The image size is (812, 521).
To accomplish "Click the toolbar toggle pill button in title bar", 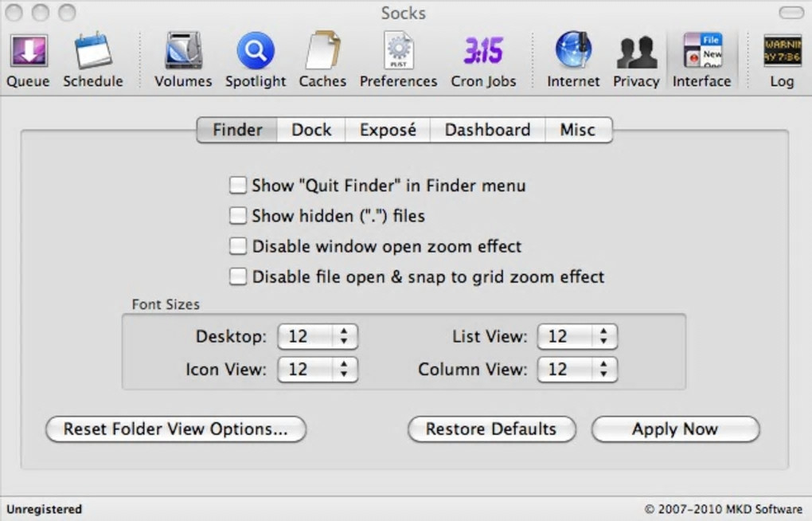I will [x=791, y=13].
